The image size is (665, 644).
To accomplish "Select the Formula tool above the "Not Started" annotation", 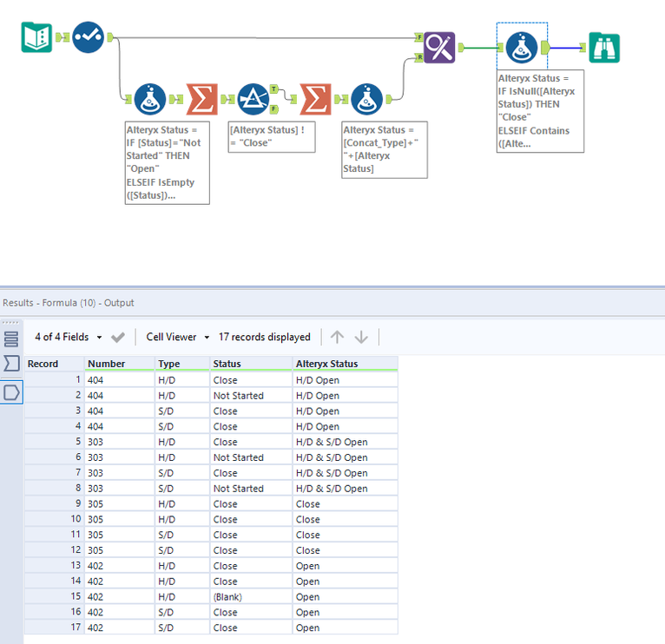I will click(x=150, y=100).
